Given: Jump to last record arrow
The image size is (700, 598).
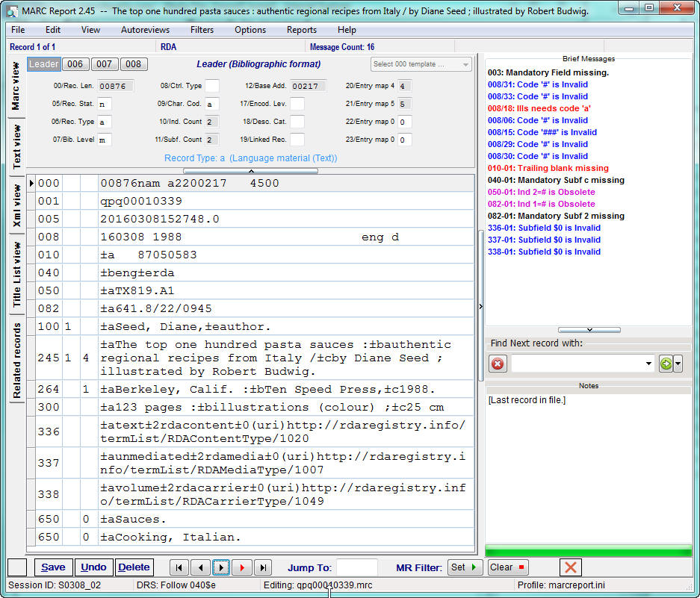Looking at the screenshot, I should 263,567.
